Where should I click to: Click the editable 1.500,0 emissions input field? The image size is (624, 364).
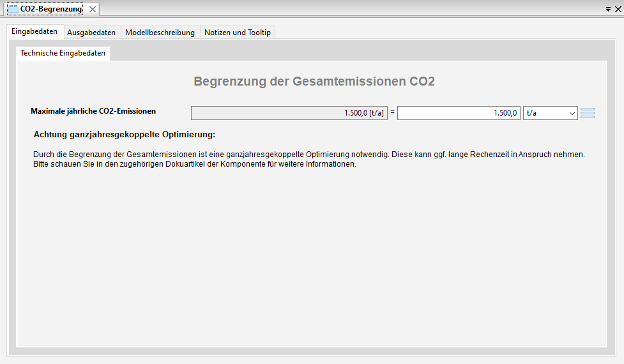click(x=458, y=113)
